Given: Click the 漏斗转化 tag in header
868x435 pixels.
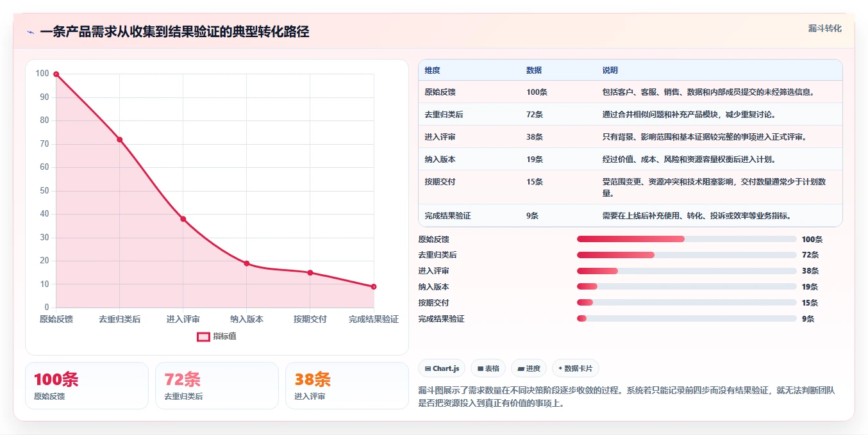Looking at the screenshot, I should click(x=824, y=28).
